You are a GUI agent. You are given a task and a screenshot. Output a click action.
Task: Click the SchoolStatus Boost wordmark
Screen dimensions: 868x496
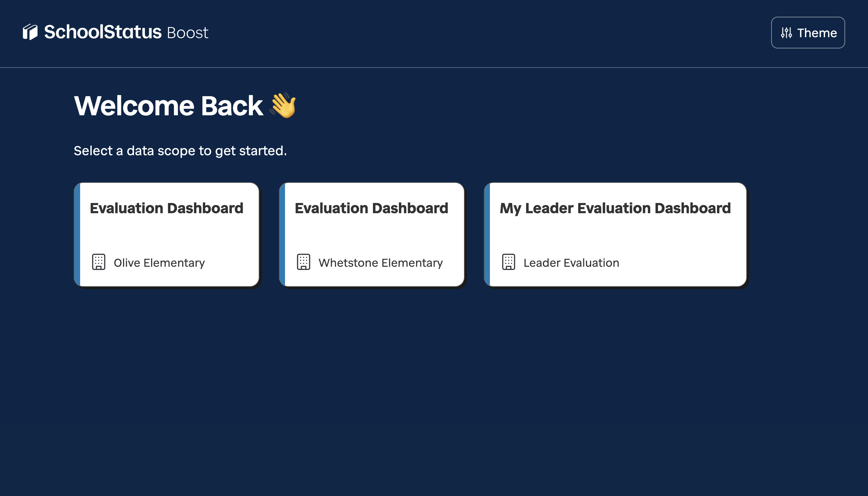click(x=126, y=32)
